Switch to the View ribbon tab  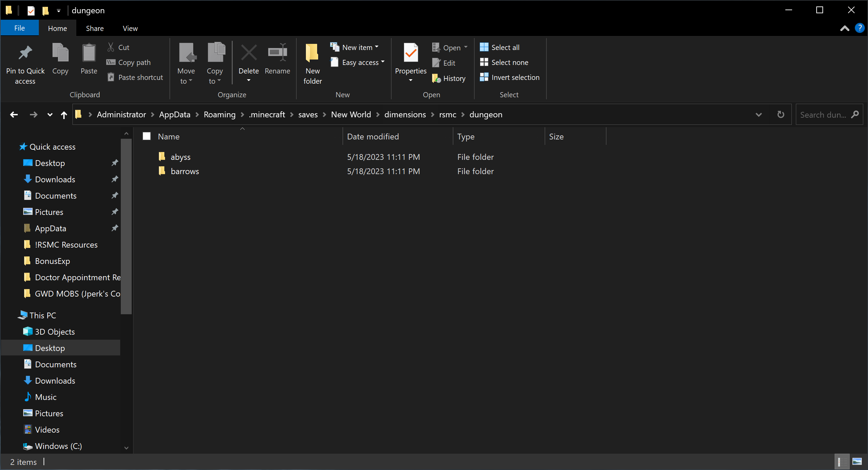pyautogui.click(x=130, y=28)
